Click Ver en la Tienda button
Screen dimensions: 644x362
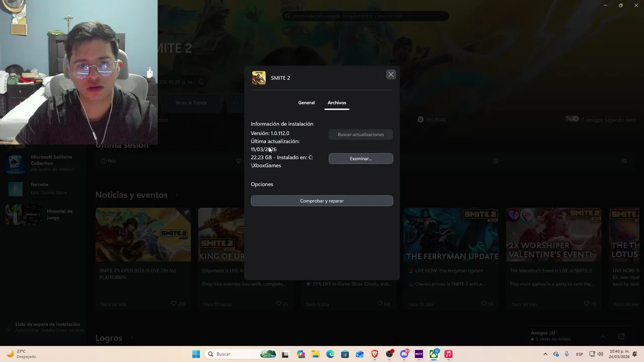pyautogui.click(x=191, y=103)
